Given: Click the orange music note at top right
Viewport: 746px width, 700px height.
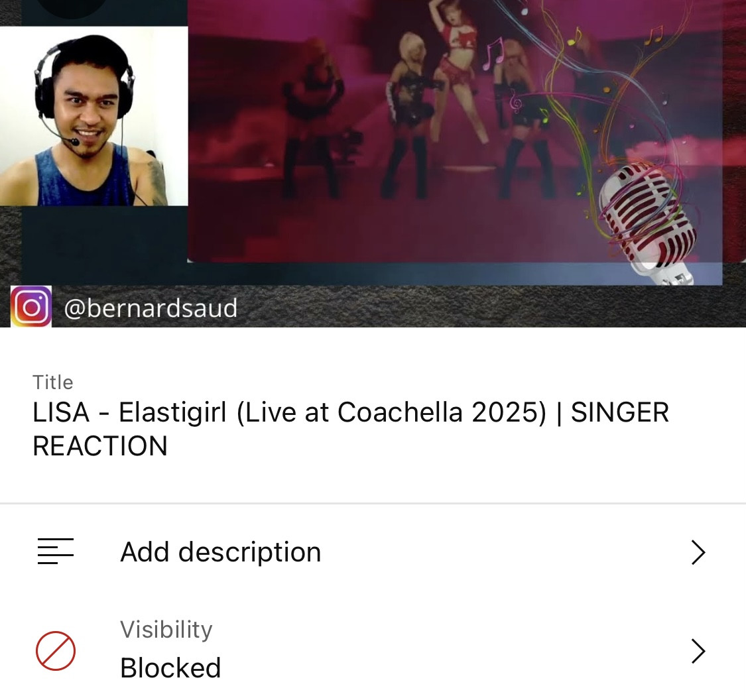Looking at the screenshot, I should (x=654, y=34).
